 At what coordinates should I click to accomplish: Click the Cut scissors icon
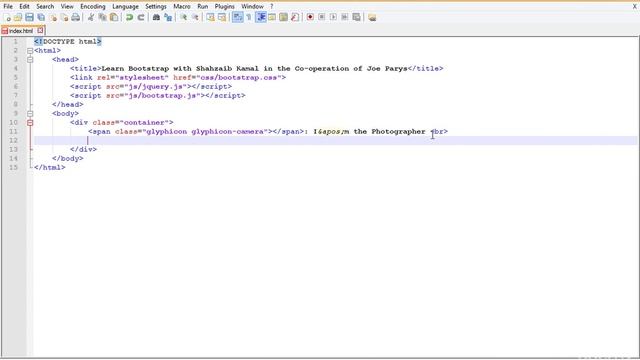click(x=91, y=17)
